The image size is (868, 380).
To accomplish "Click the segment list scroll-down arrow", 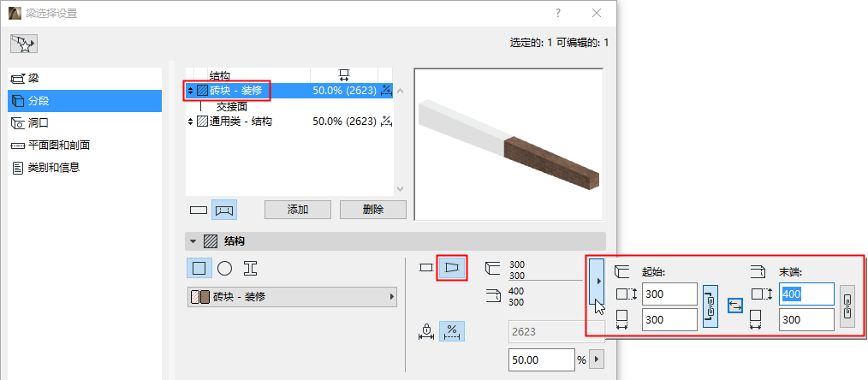I will (401, 189).
